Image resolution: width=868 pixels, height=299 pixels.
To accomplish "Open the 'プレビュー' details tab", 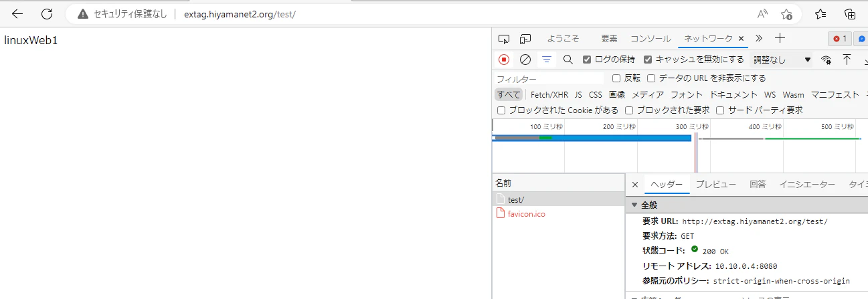I will (x=715, y=185).
